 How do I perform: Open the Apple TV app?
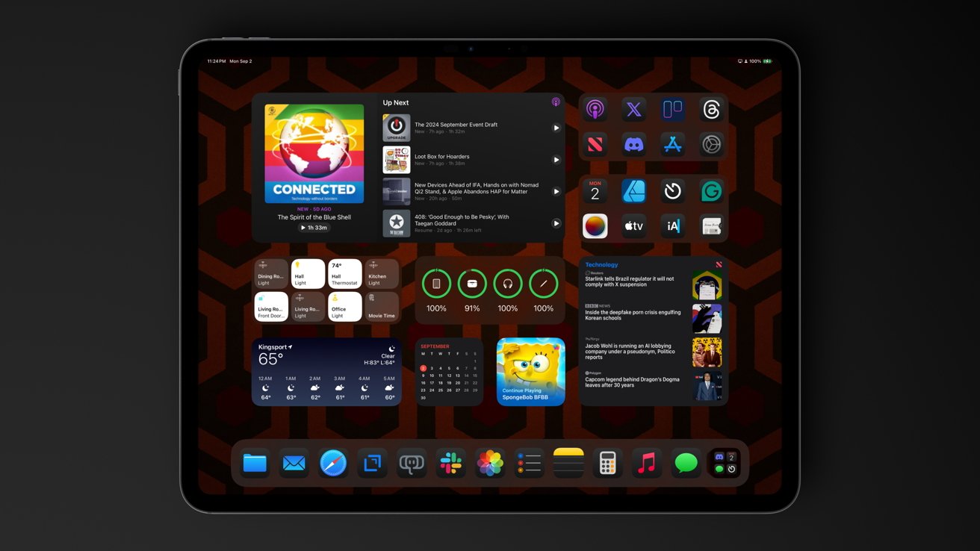[x=634, y=226]
